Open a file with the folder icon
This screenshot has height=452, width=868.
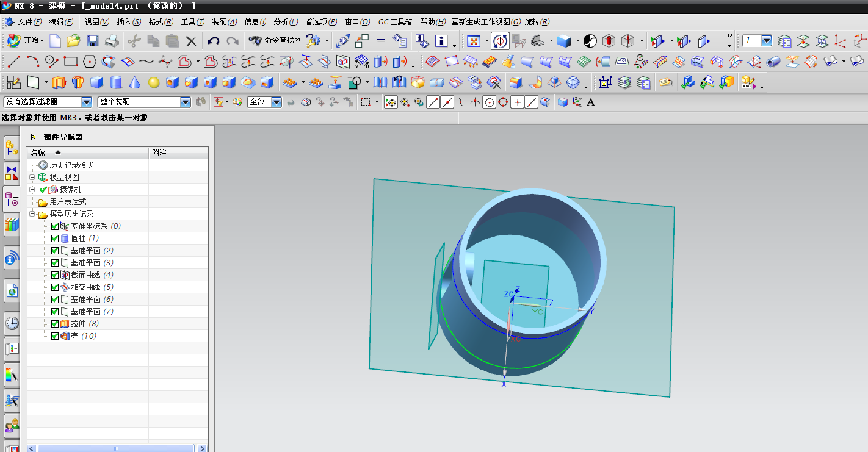[x=74, y=41]
